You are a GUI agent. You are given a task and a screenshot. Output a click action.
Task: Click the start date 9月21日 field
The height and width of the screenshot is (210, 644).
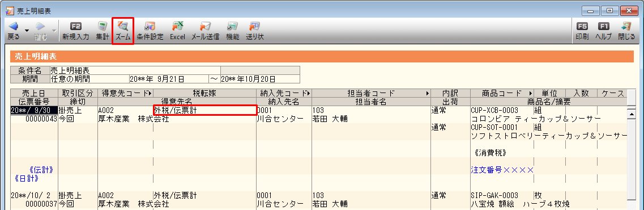(x=169, y=79)
